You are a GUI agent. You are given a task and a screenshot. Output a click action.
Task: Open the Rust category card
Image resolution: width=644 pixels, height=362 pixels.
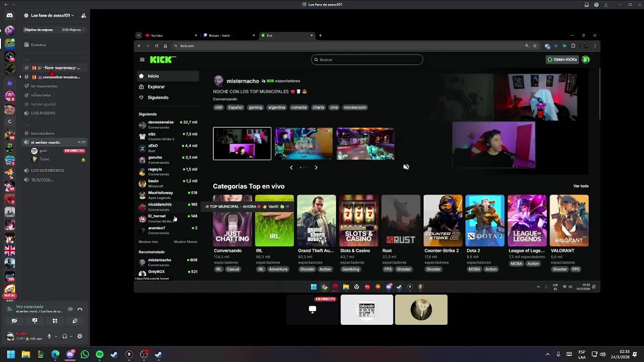coord(400,221)
